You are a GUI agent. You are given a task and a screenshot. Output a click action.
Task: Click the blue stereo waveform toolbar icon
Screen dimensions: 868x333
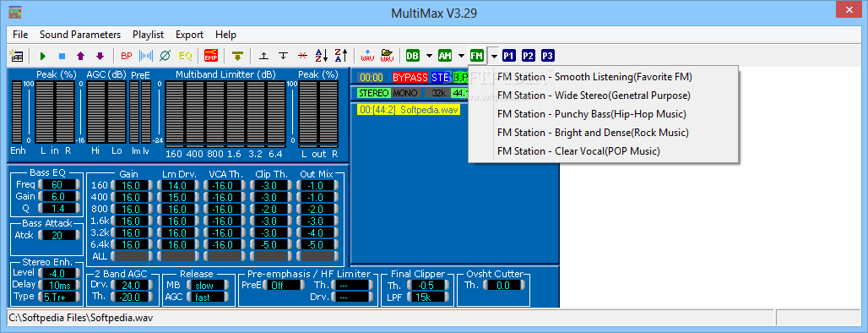click(145, 56)
